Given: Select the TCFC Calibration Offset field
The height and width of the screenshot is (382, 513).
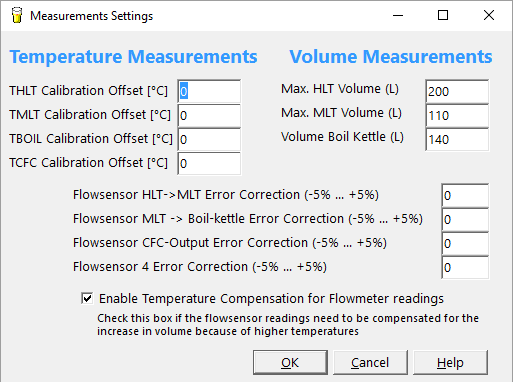Looking at the screenshot, I should coord(209,163).
